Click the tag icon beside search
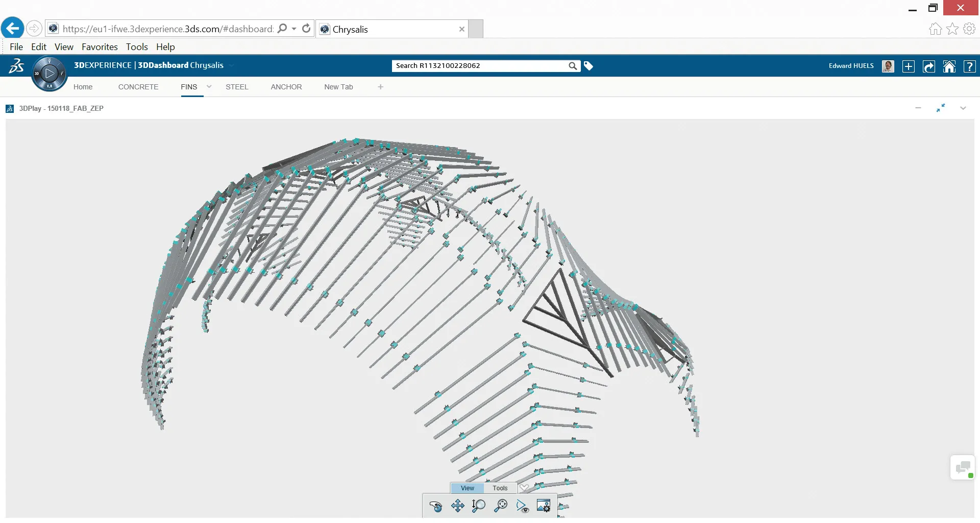Viewport: 980px width, 523px height. coord(589,66)
